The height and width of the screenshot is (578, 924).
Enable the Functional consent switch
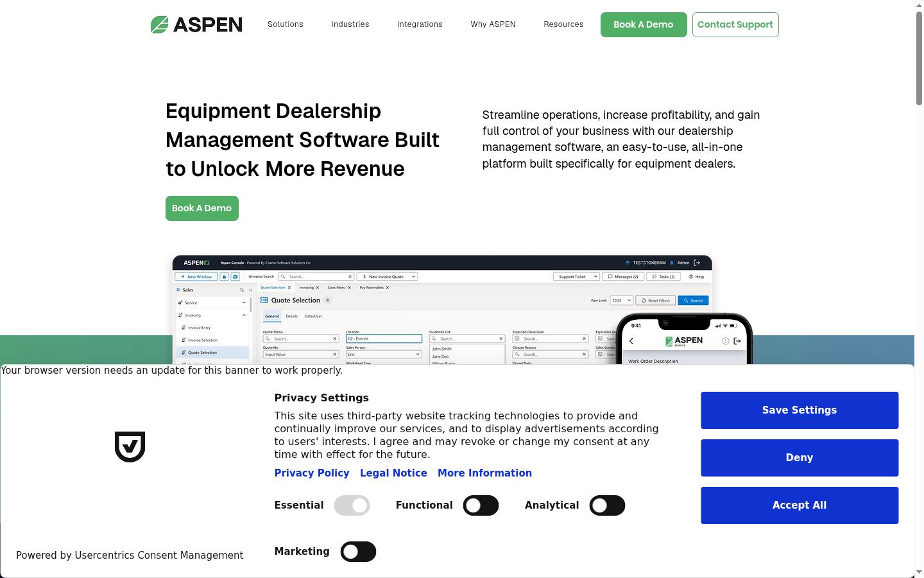(x=481, y=505)
